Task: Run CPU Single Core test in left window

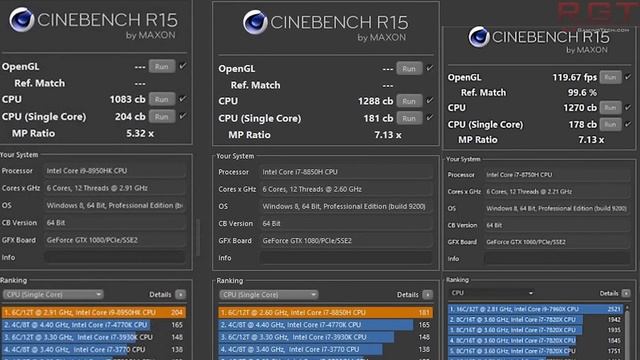Action: click(x=162, y=117)
